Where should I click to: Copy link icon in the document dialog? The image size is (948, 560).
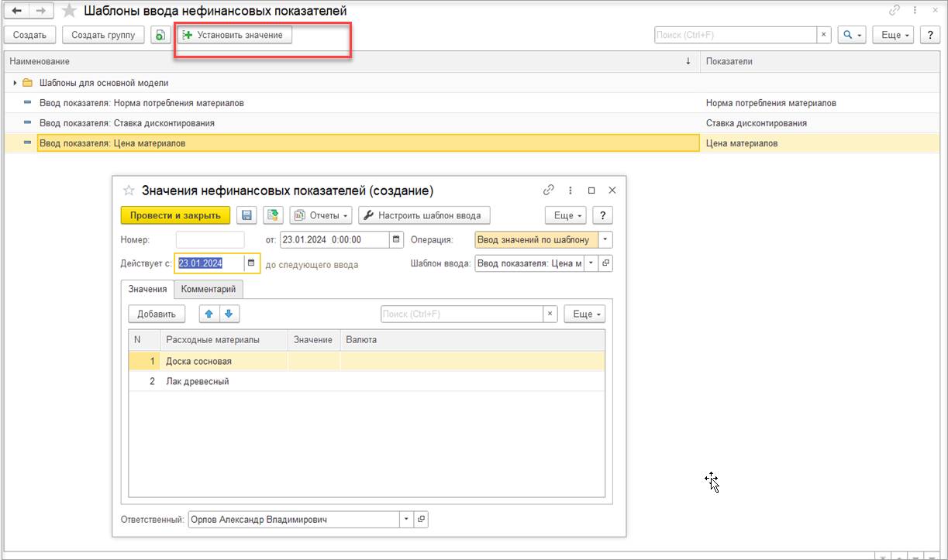click(549, 190)
